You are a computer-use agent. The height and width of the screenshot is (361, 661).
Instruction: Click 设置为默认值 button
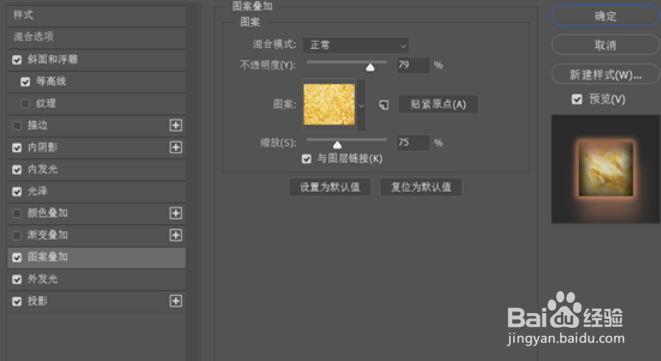[x=330, y=187]
